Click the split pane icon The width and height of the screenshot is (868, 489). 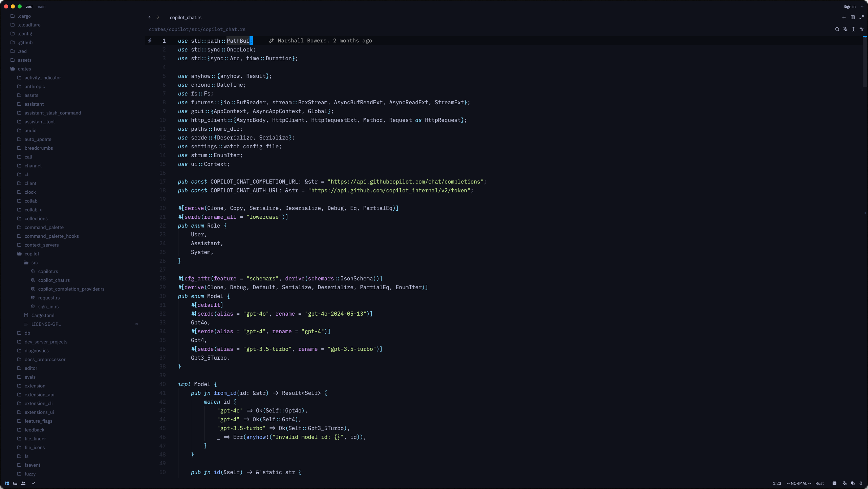853,17
